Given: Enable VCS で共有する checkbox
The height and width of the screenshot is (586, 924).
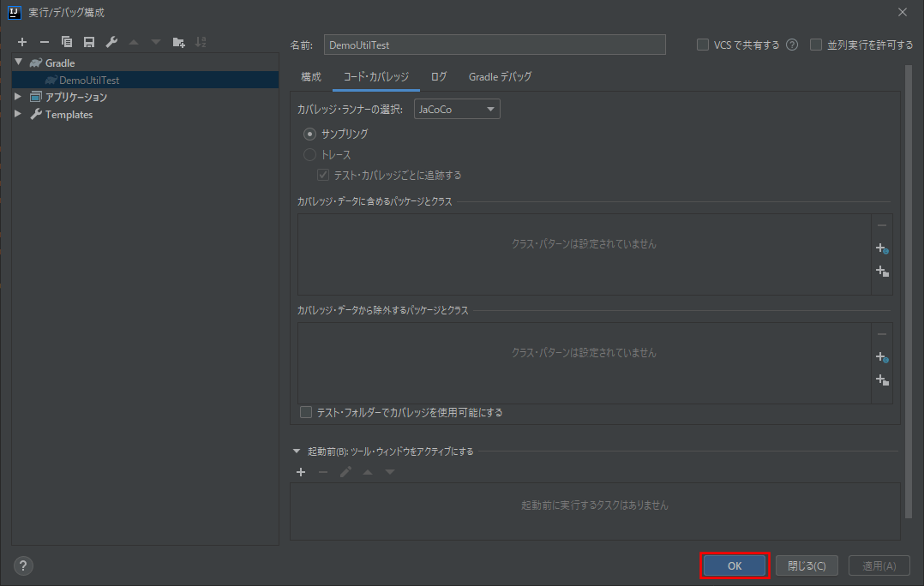Looking at the screenshot, I should (702, 45).
